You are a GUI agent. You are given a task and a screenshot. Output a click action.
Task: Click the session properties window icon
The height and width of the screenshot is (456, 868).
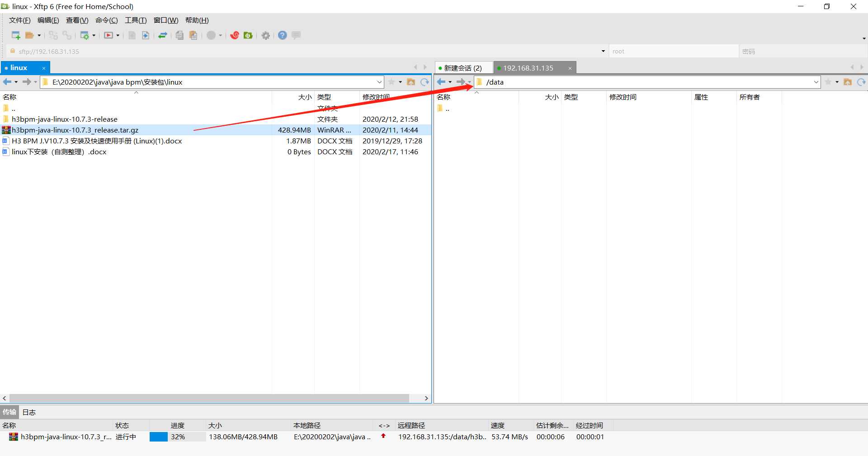point(84,35)
